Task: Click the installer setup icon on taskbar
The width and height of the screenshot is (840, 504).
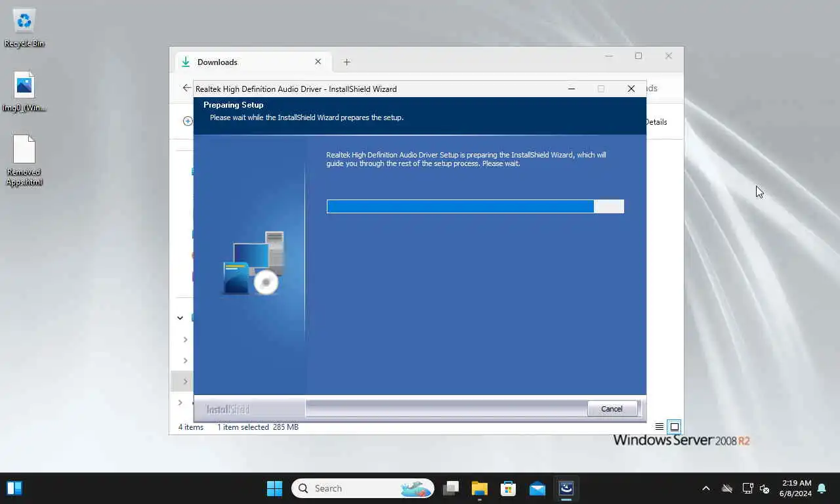Action: coord(566,488)
